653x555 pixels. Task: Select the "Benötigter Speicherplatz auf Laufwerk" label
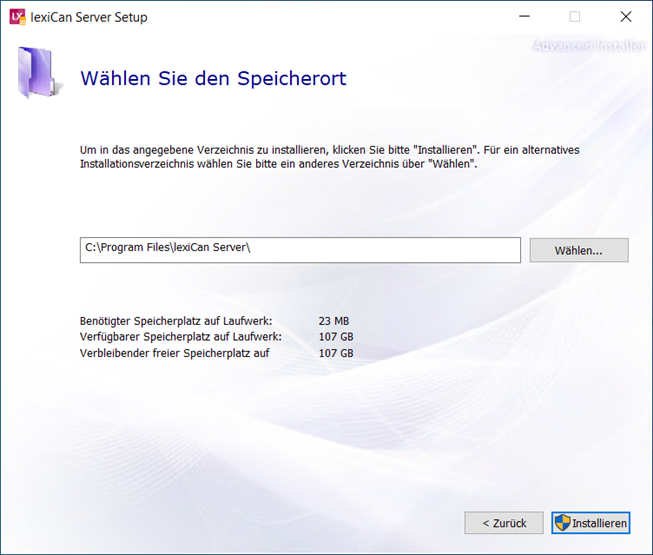[x=175, y=321]
